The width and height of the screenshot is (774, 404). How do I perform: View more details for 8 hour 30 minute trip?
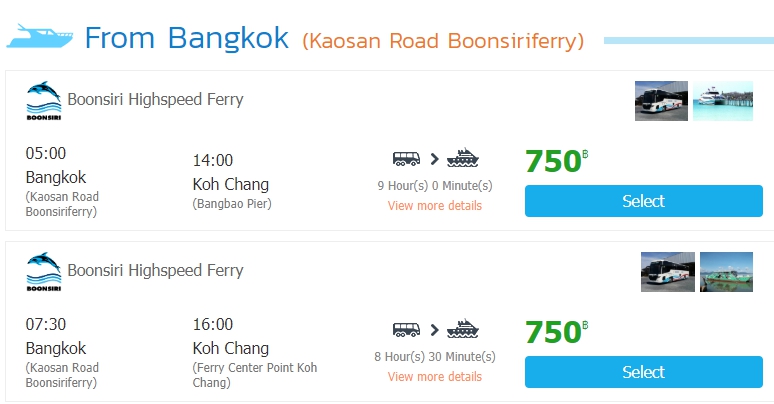tap(435, 377)
